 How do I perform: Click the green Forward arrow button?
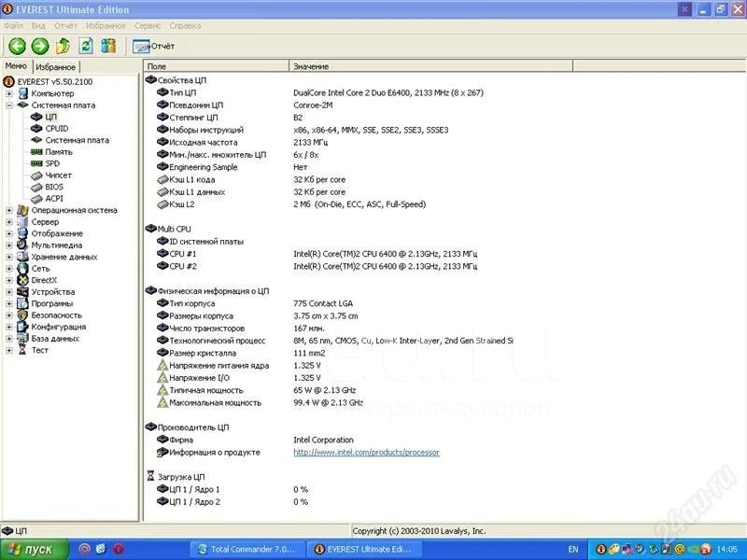[x=40, y=46]
